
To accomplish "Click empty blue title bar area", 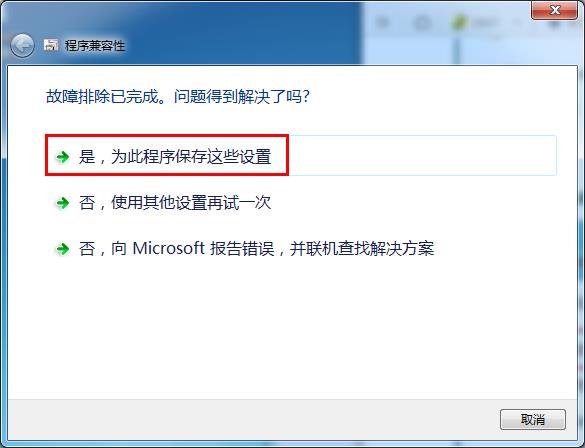I will [243, 34].
